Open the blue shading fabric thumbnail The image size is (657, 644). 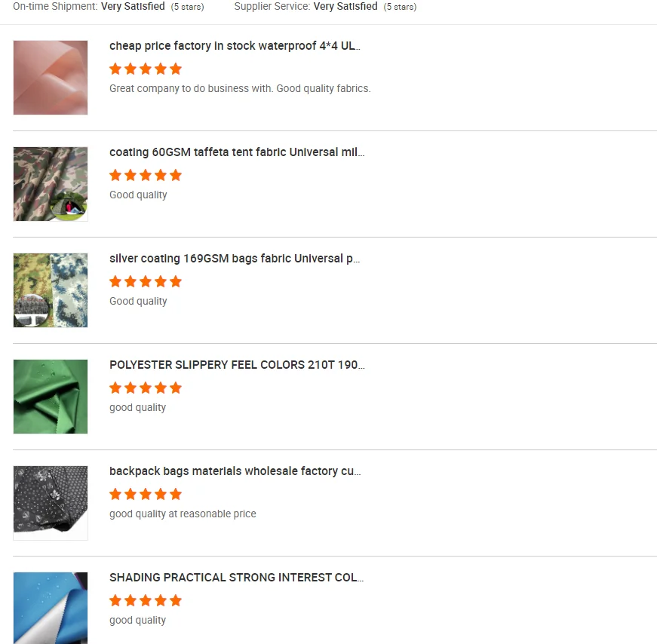click(x=51, y=608)
